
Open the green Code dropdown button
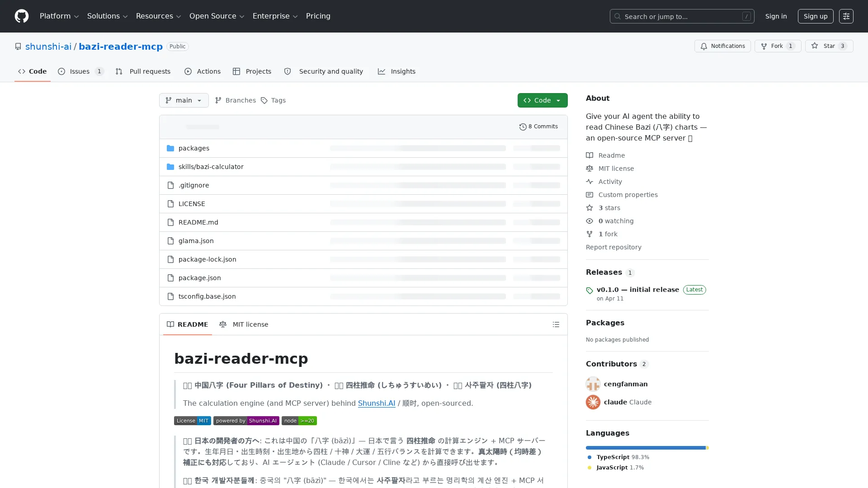tap(542, 100)
